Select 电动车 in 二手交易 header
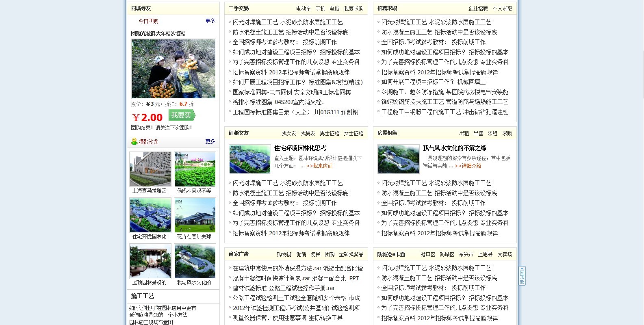 (x=304, y=9)
